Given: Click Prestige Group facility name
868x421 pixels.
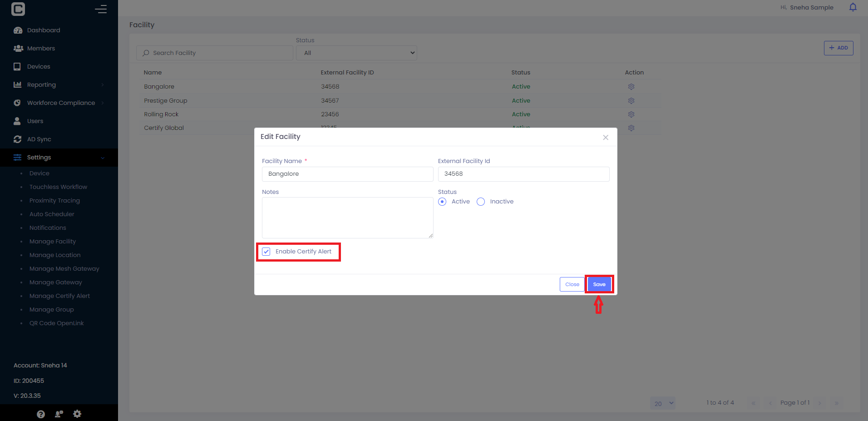Looking at the screenshot, I should click(166, 100).
